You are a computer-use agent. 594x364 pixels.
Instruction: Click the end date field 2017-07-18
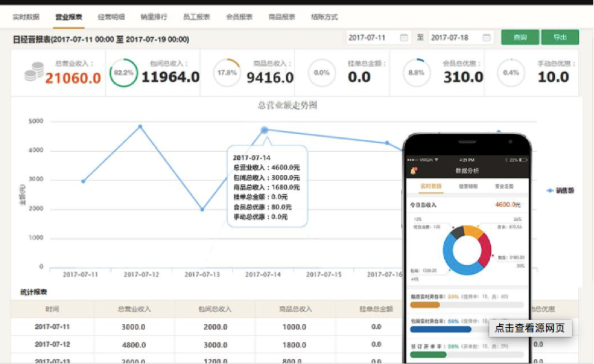(461, 38)
